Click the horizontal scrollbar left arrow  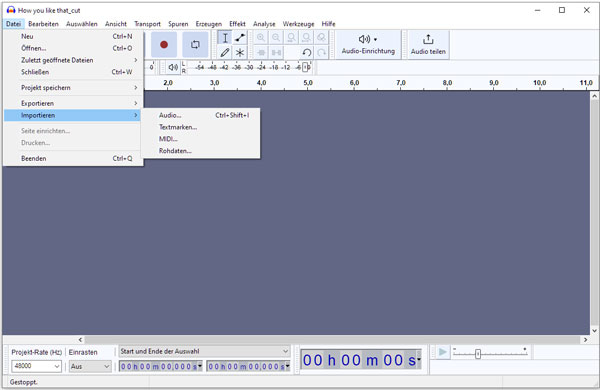click(80, 339)
